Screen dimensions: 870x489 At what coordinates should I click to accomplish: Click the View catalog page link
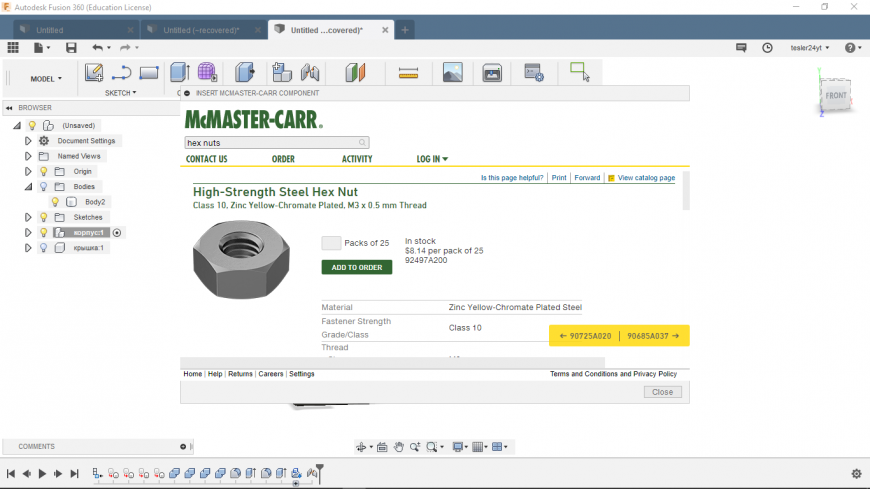click(x=646, y=178)
